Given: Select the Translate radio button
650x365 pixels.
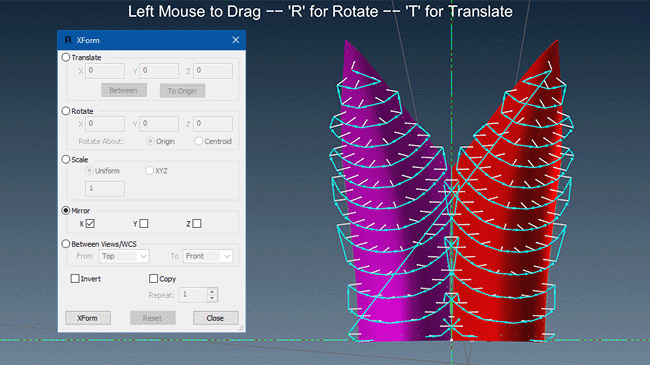Looking at the screenshot, I should pos(65,57).
